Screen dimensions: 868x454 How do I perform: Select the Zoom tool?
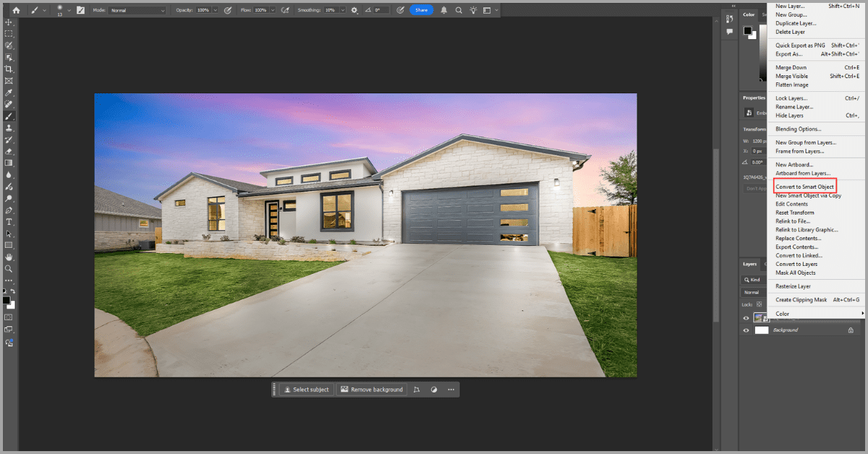click(9, 268)
